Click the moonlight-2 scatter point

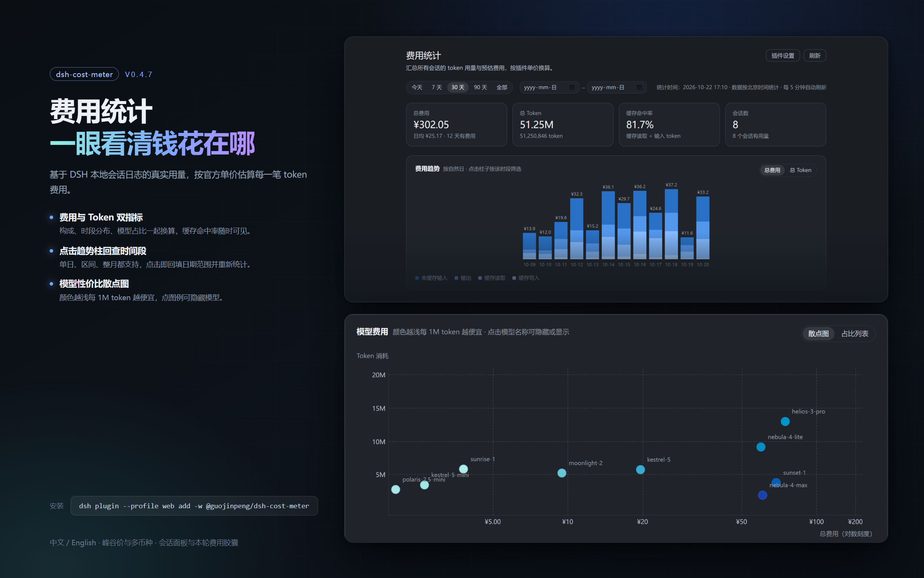click(562, 473)
